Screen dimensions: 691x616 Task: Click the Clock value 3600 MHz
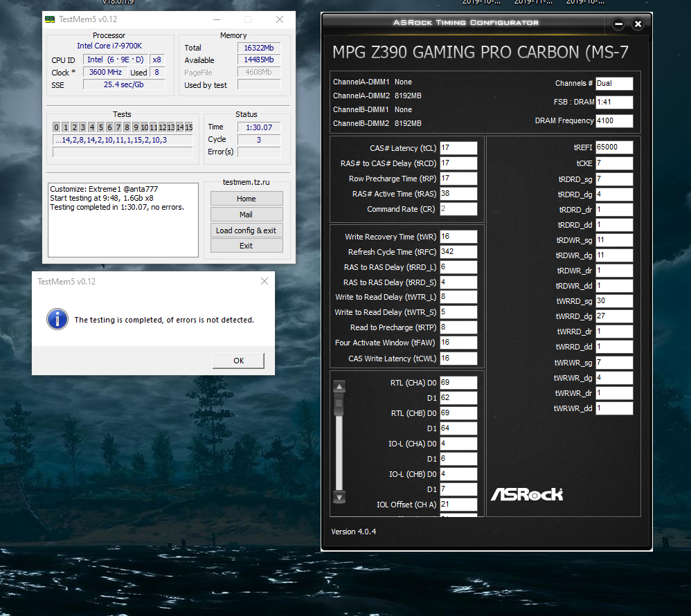tap(105, 72)
